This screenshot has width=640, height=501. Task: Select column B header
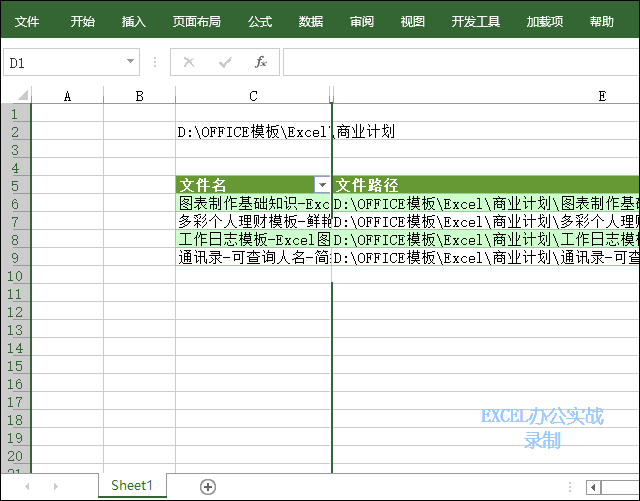140,96
